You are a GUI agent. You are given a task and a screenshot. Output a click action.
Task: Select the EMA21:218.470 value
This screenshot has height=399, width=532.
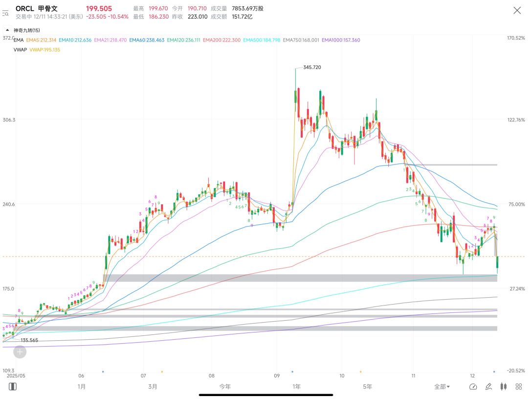(111, 40)
